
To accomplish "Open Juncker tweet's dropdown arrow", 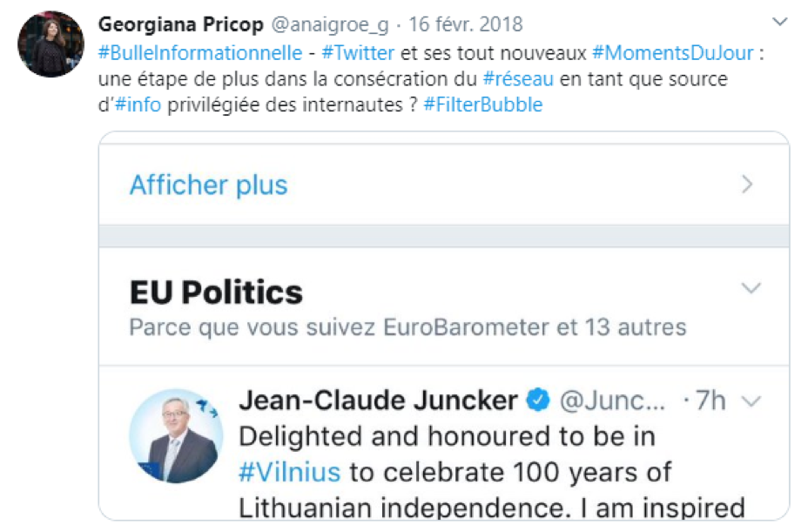I will point(750,401).
